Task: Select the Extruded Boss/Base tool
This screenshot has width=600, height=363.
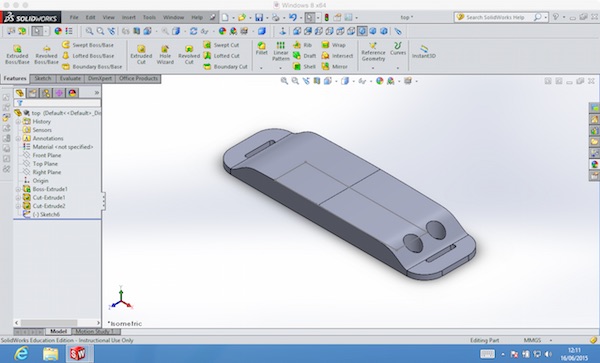Action: click(17, 54)
